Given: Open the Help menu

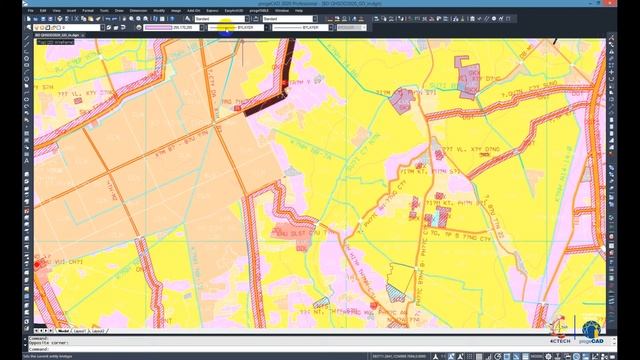Looking at the screenshot, I should tap(299, 11).
